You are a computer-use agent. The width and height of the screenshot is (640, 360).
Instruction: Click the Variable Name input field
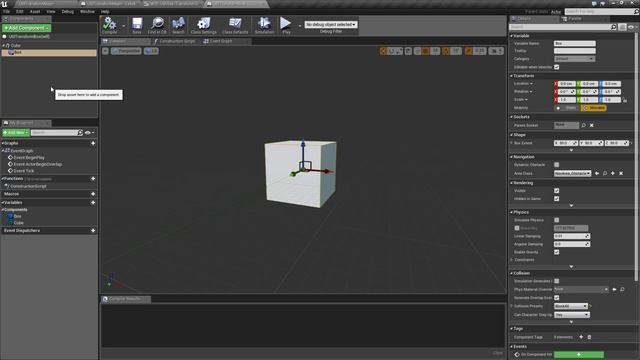click(574, 43)
